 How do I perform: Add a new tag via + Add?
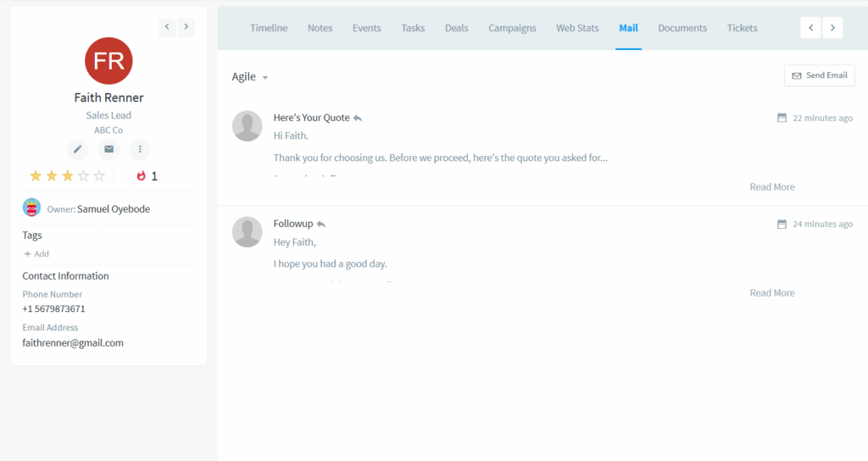36,253
